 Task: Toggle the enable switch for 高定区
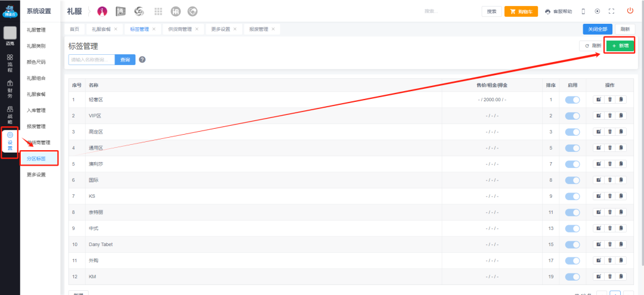pos(572,132)
